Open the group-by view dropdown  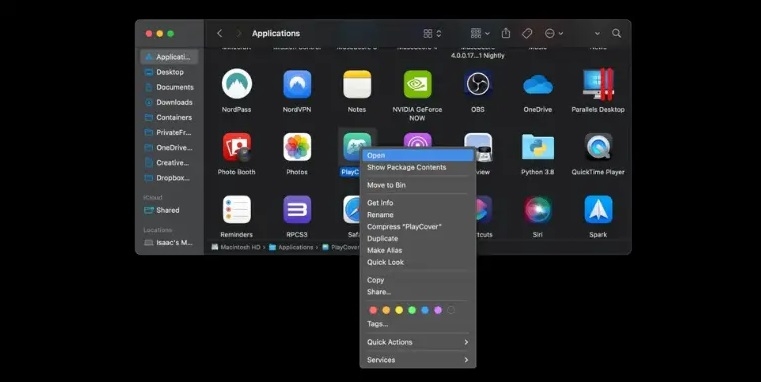(480, 33)
